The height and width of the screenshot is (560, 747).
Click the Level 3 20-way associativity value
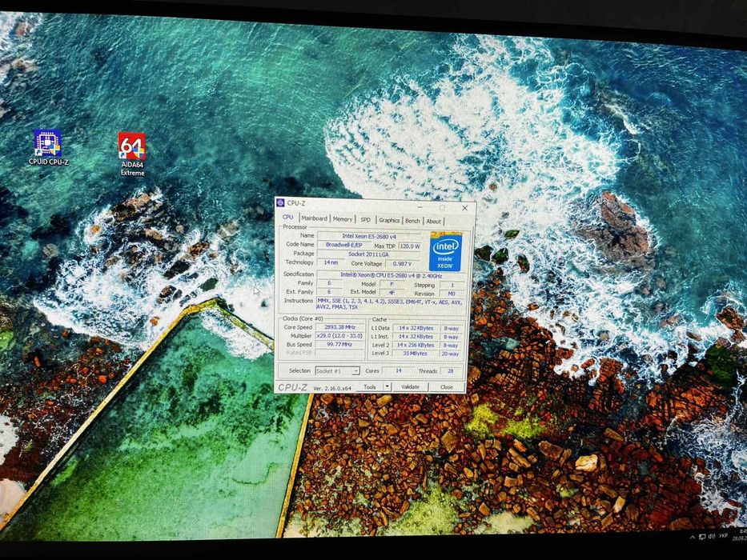[x=450, y=354]
